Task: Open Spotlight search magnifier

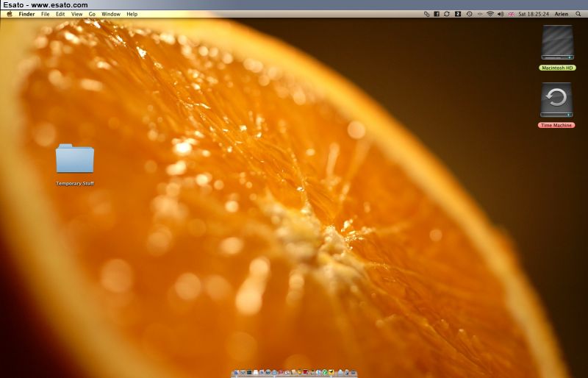Action: coord(578,14)
